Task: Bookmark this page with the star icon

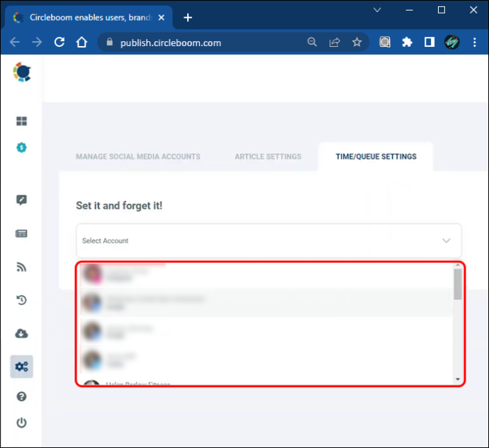Action: pyautogui.click(x=356, y=42)
